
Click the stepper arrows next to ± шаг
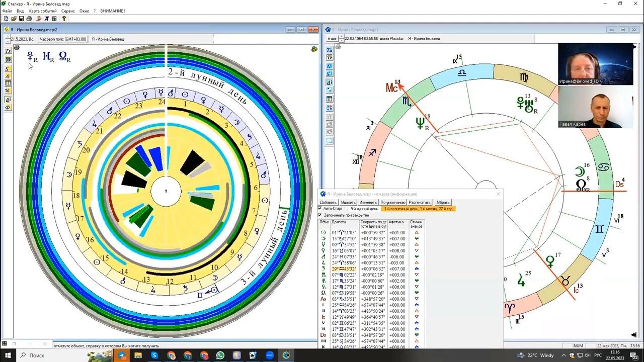pyautogui.click(x=342, y=38)
